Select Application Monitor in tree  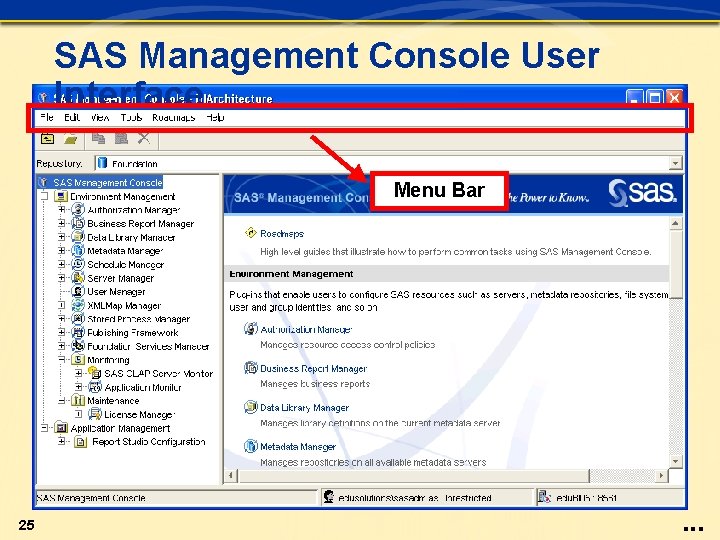click(x=143, y=387)
